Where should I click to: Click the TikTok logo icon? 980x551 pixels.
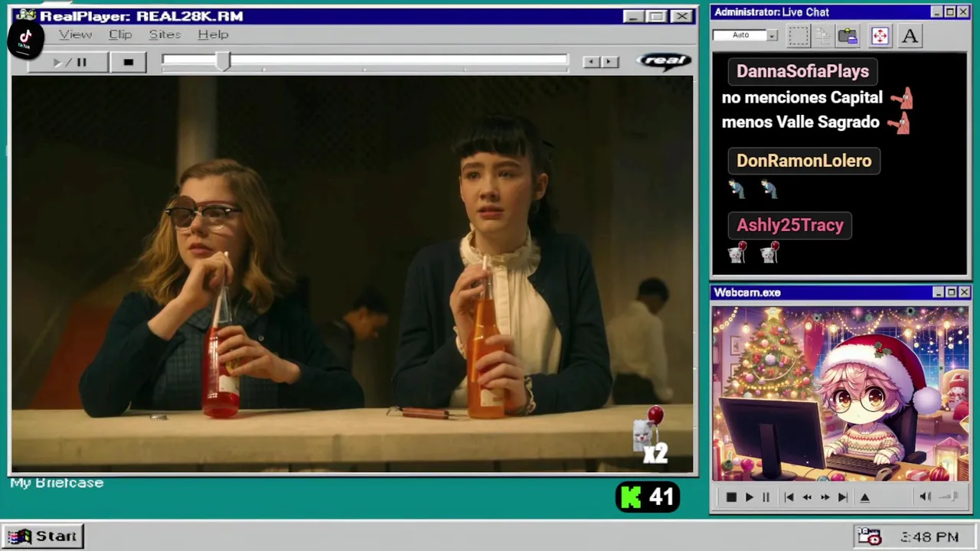(24, 38)
